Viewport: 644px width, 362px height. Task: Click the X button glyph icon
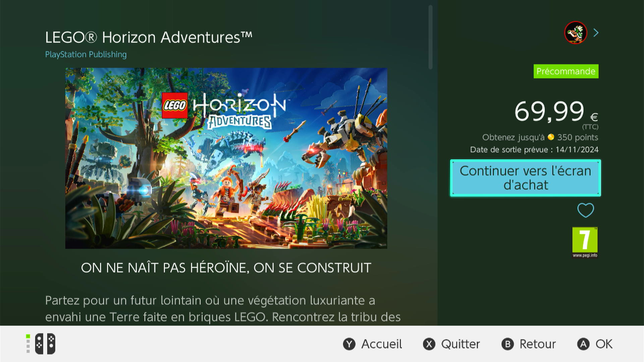[x=429, y=344]
